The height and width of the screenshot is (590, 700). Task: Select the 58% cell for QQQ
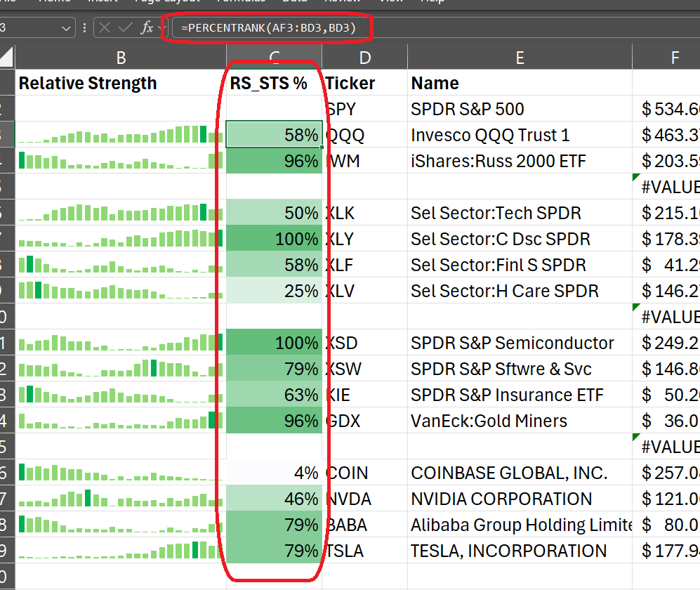click(x=274, y=134)
